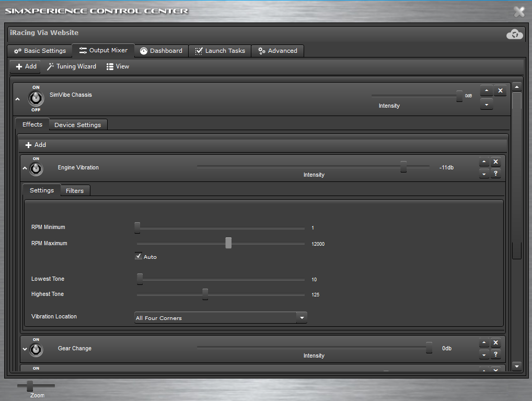
Task: Toggle SimVibe Chassis power knob
Action: [36, 98]
